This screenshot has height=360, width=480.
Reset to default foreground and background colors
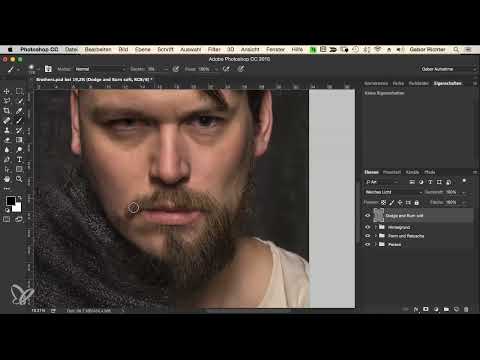pos(7,210)
